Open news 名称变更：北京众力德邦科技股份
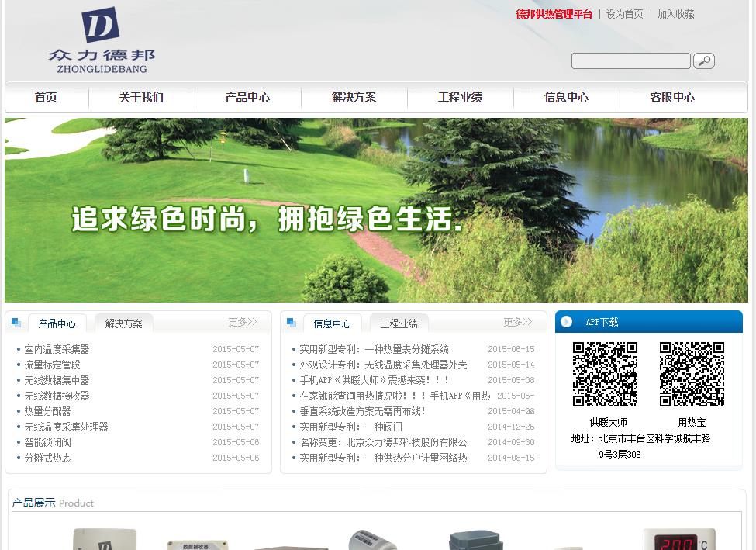Viewport: 756px width, 550px height. click(383, 442)
